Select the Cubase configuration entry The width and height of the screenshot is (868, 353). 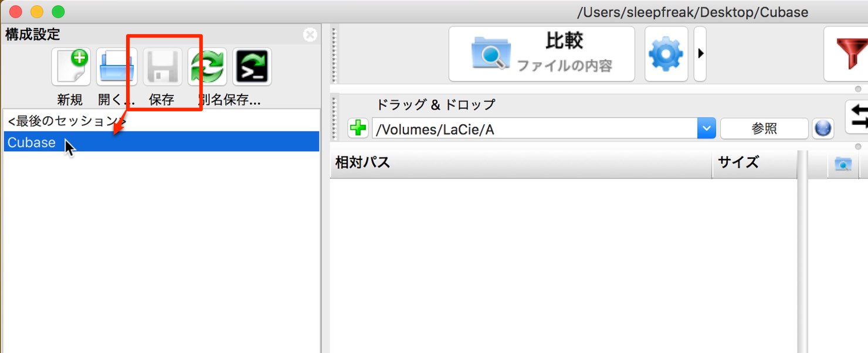pos(161,142)
